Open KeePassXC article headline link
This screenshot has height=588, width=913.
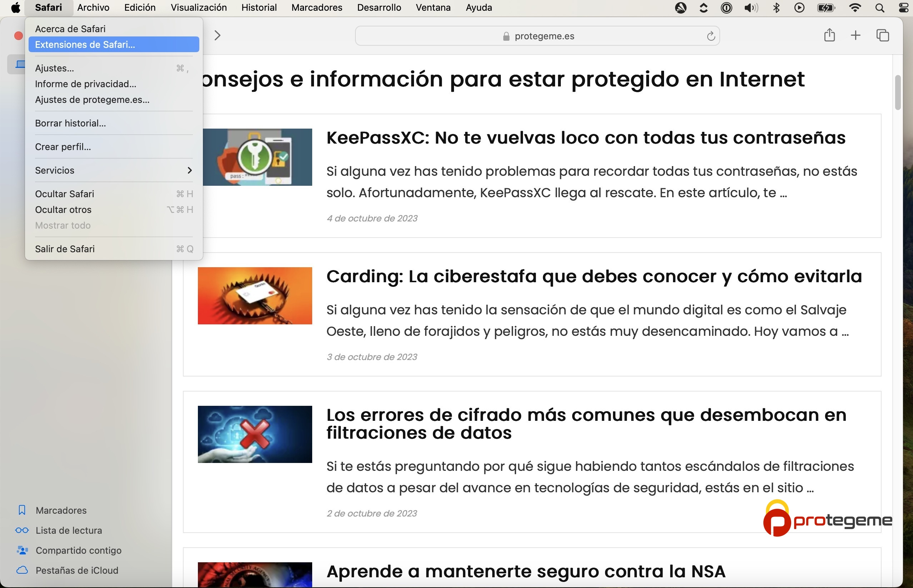click(x=586, y=138)
